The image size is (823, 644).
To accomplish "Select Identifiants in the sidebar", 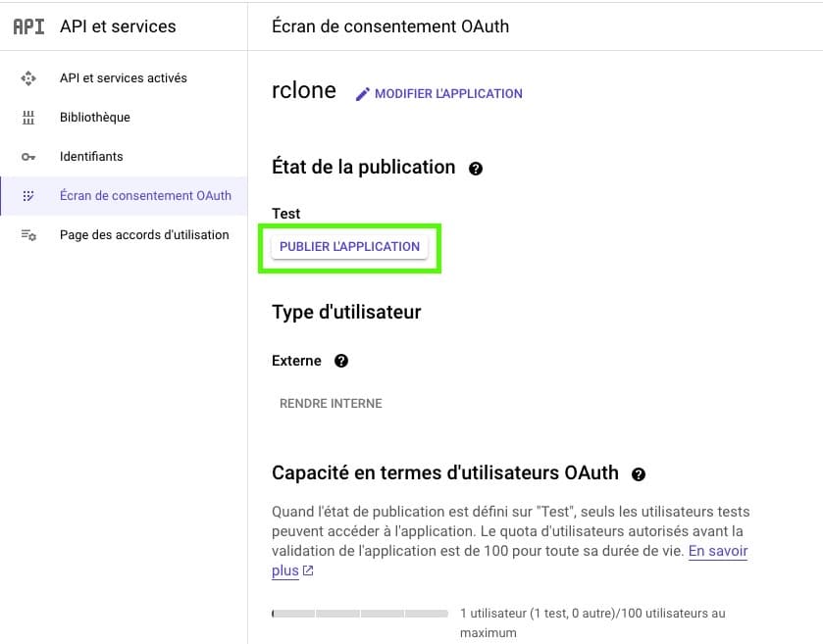I will tap(124, 157).
